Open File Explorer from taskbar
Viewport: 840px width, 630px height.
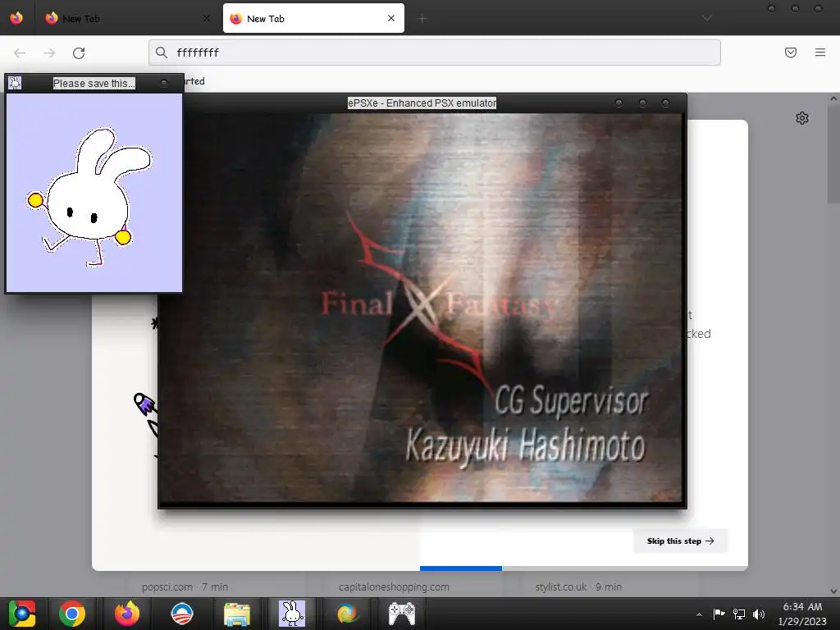coord(236,614)
